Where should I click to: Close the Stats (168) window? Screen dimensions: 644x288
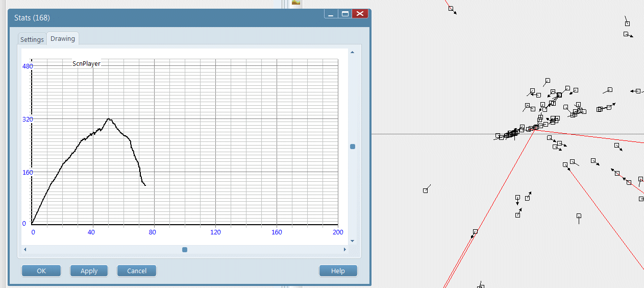click(x=360, y=14)
